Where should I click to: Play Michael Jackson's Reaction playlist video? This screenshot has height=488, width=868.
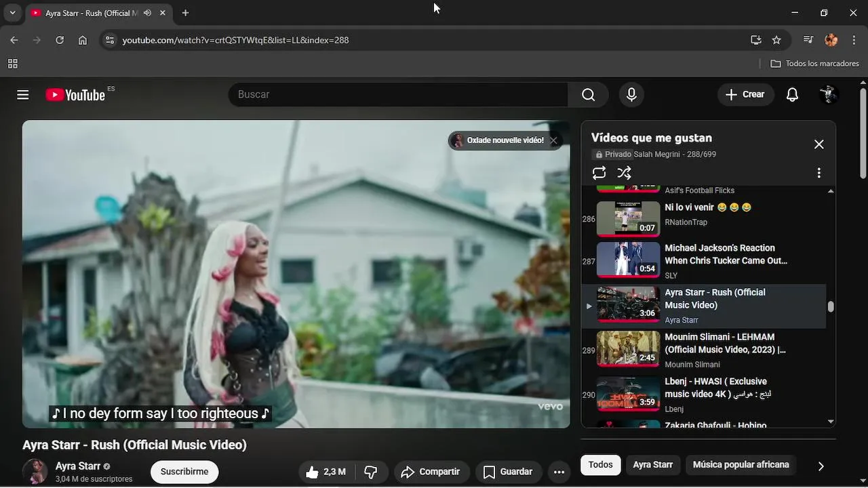coord(704,262)
